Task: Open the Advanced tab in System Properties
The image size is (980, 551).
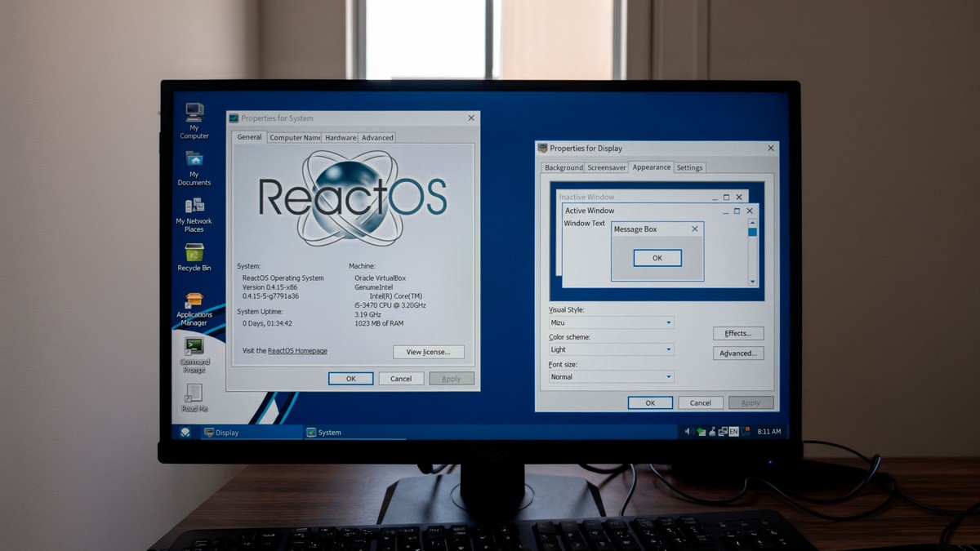Action: (377, 138)
